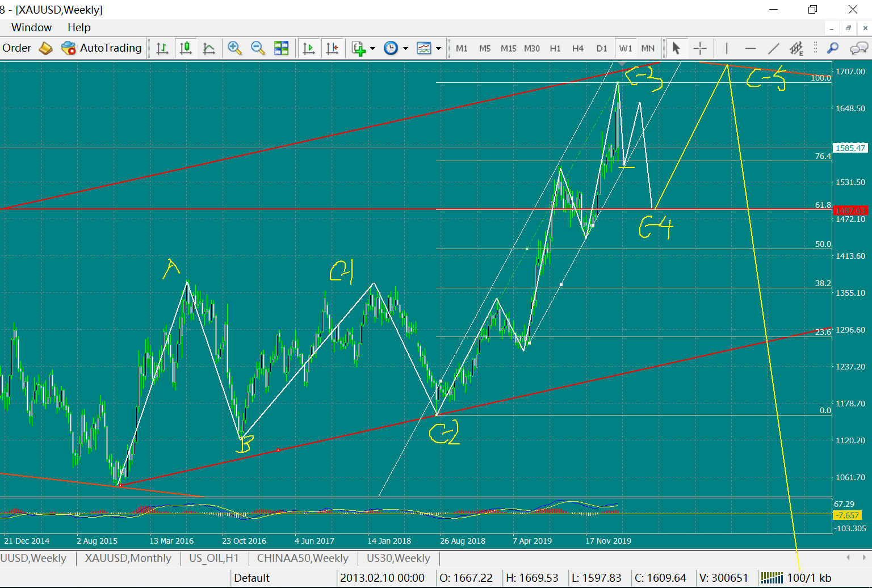
Task: Click the 61.8 Fibonacci level label
Action: pyautogui.click(x=823, y=205)
